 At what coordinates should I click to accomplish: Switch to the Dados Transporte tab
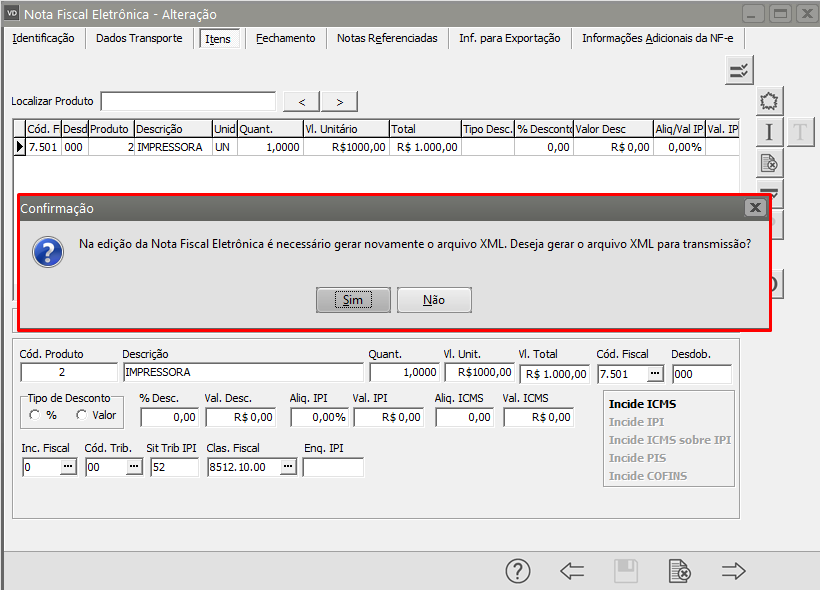(x=139, y=38)
